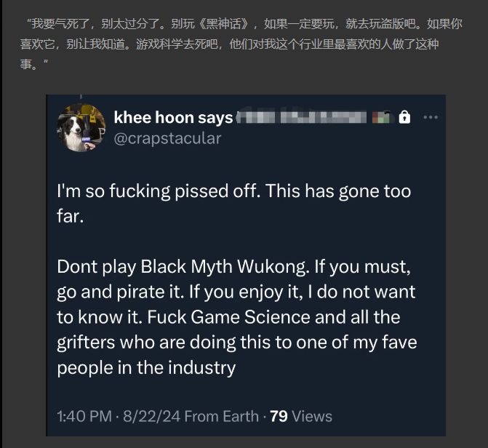The image size is (488, 448).
Task: Click "people in the industry" closing line
Action: pos(146,368)
